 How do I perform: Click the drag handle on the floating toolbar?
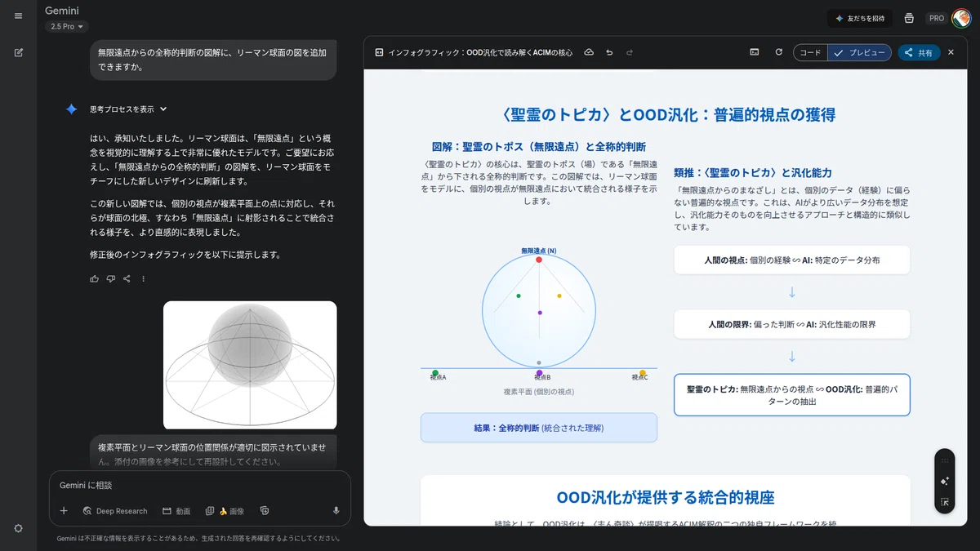click(x=944, y=460)
